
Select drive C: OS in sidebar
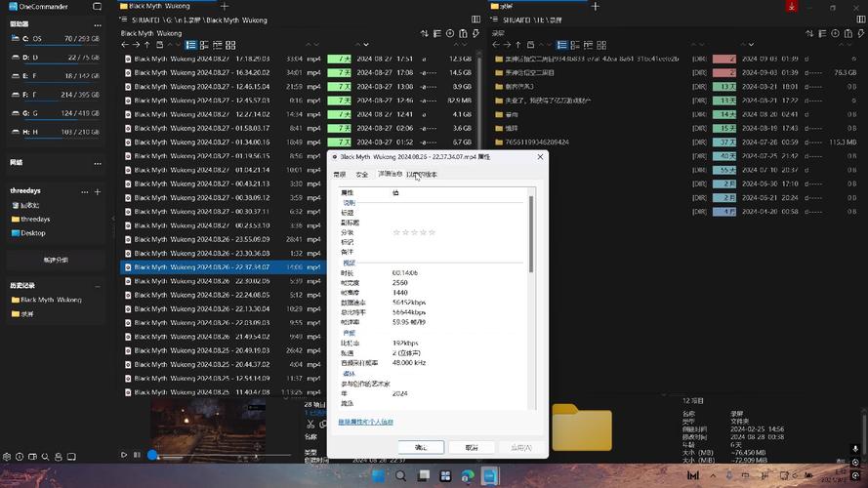56,39
